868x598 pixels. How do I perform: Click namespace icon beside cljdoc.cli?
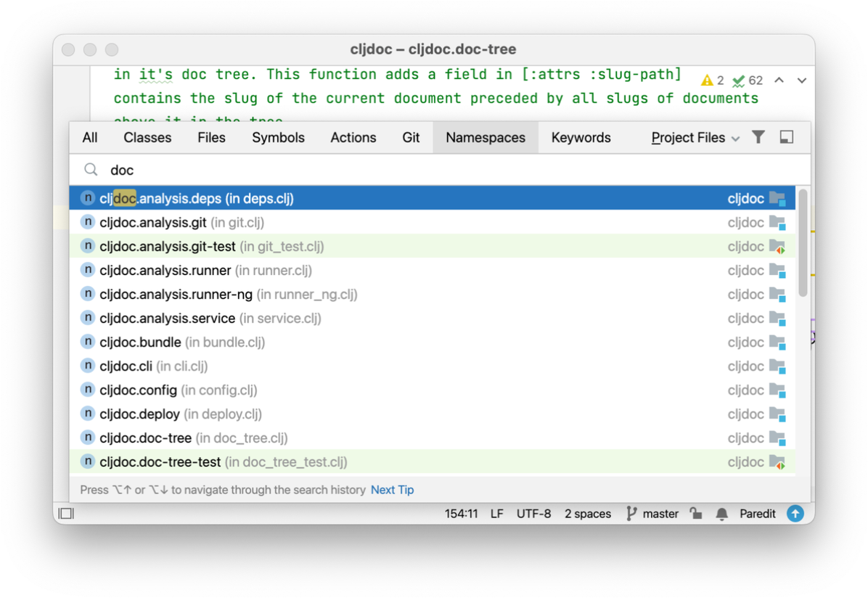pos(88,366)
